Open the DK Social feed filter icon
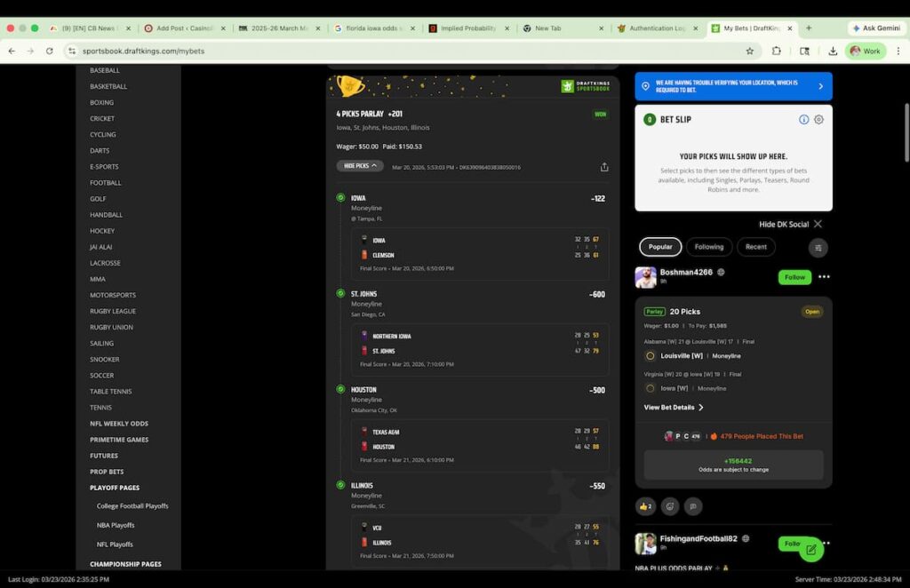Image resolution: width=910 pixels, height=588 pixels. point(818,248)
